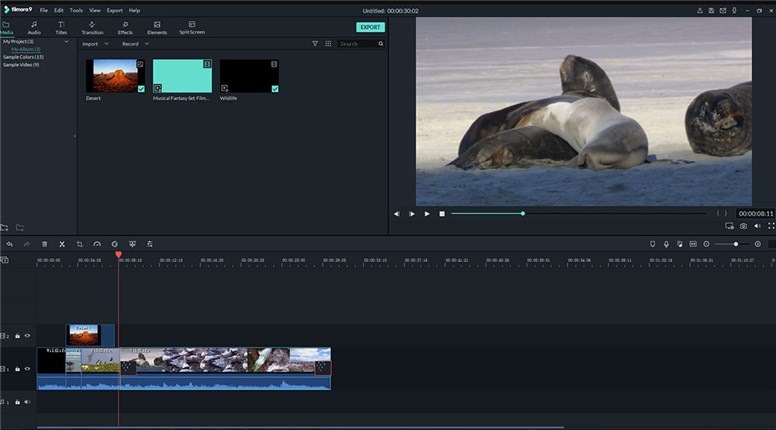Toggle lock on video track 2
Viewport: 776px width, 430px height.
[x=17, y=336]
